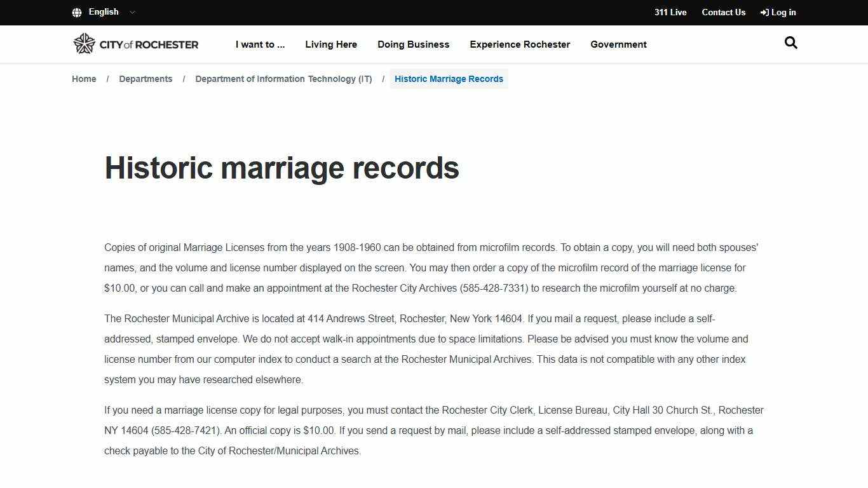Click the Log in link
Image resolution: width=868 pixels, height=488 pixels.
[x=782, y=12]
